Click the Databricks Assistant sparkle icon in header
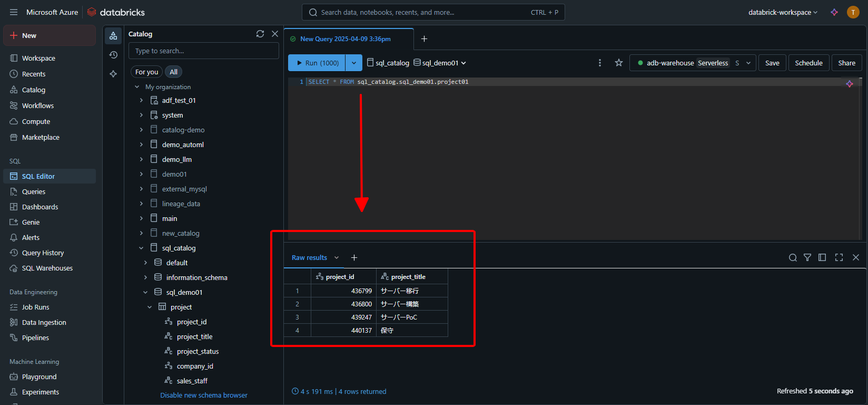 834,12
